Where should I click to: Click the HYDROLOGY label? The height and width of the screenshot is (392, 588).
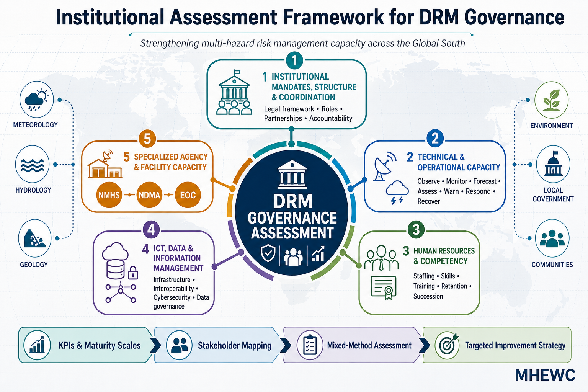pyautogui.click(x=33, y=190)
